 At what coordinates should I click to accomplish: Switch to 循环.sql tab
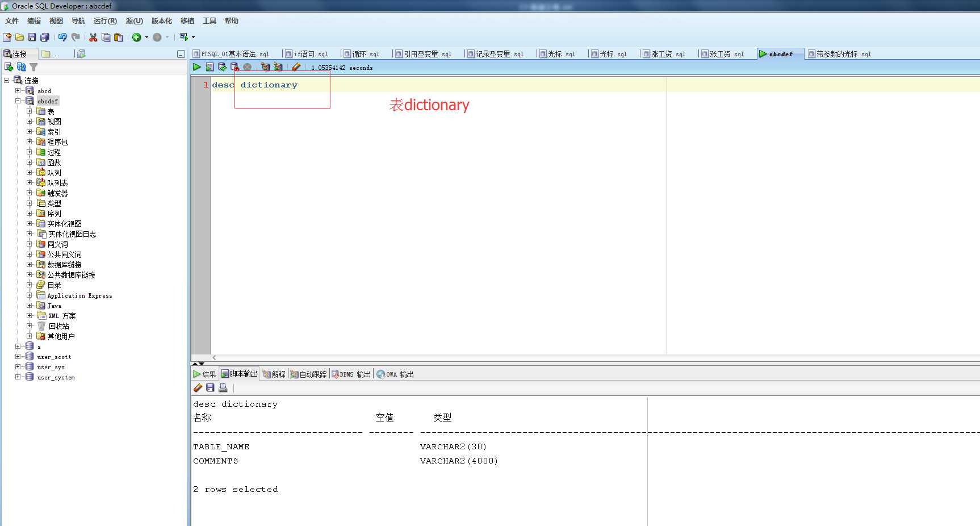pyautogui.click(x=362, y=54)
